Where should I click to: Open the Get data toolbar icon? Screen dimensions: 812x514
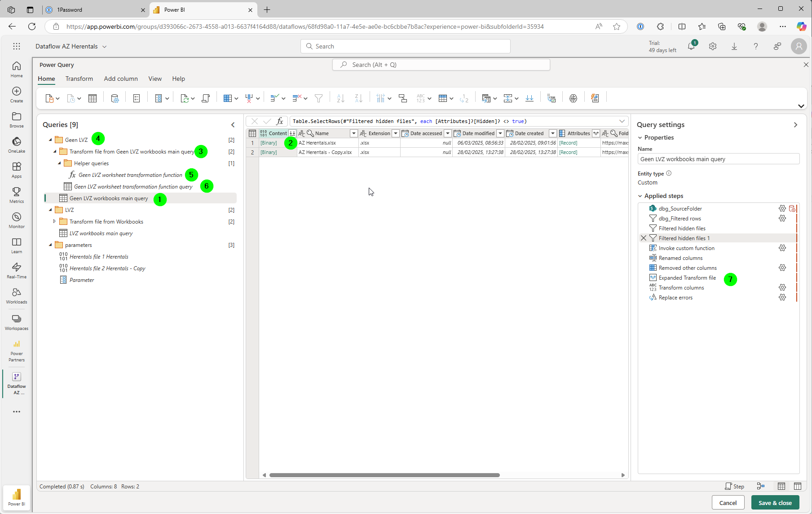pos(50,98)
